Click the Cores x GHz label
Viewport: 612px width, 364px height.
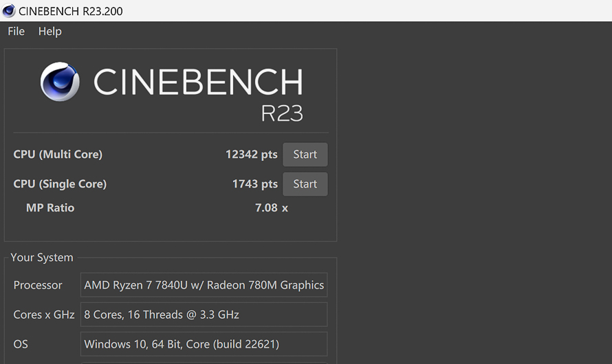[x=44, y=315]
